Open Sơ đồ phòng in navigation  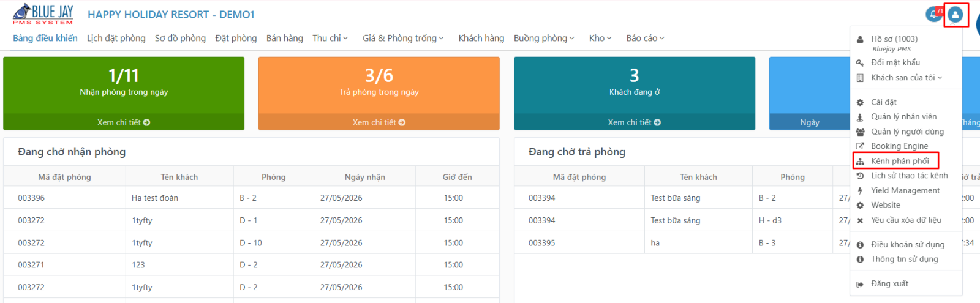tap(180, 38)
